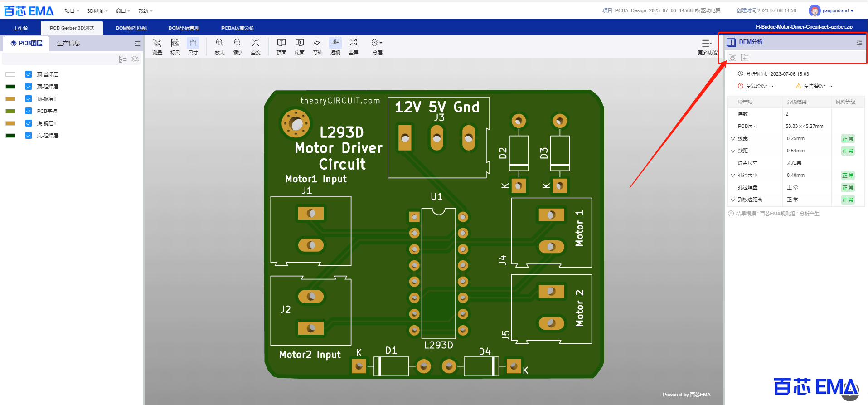Click the 正常 badge in 线距 row

click(x=848, y=151)
